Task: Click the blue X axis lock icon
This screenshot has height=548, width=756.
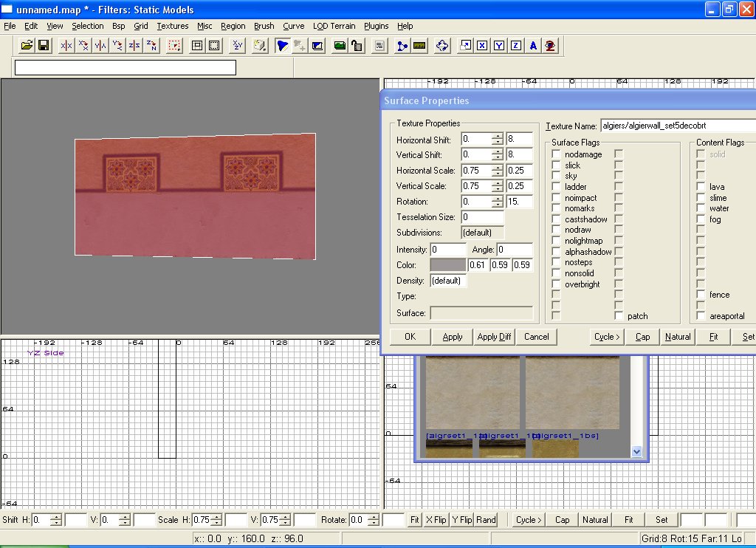Action: tap(482, 46)
